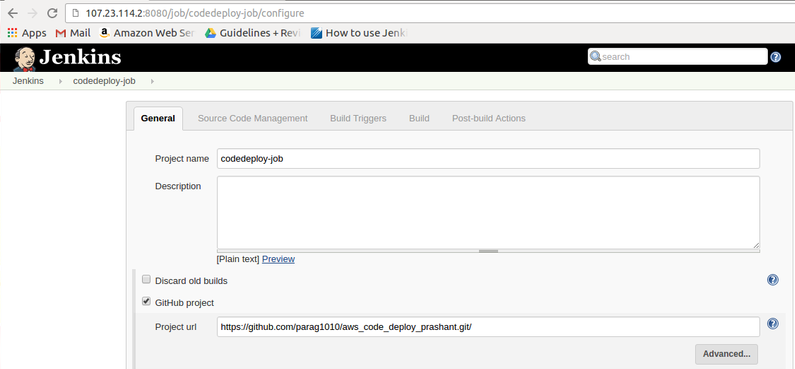Expand breadcrumb arrow after Jenkins

59,81
